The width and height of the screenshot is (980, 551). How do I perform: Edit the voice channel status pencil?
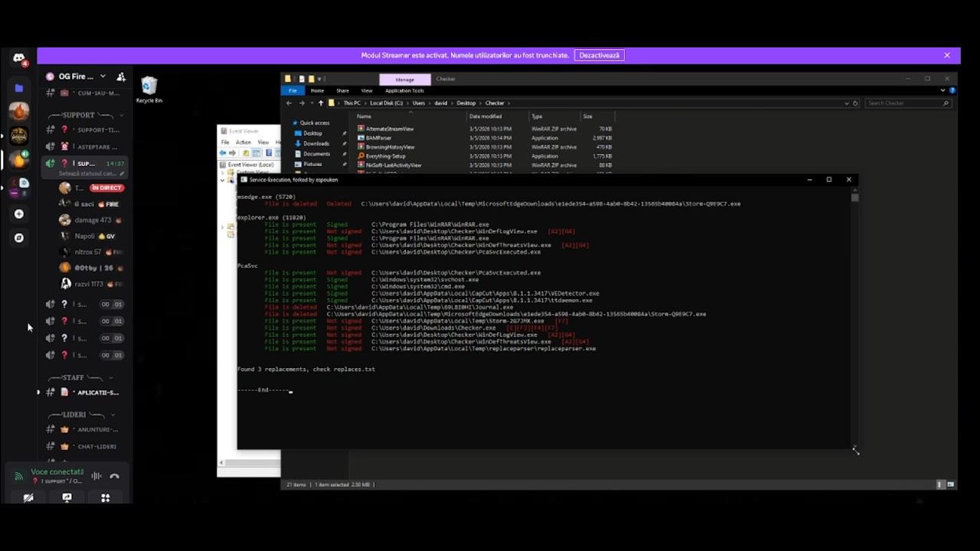[121, 174]
